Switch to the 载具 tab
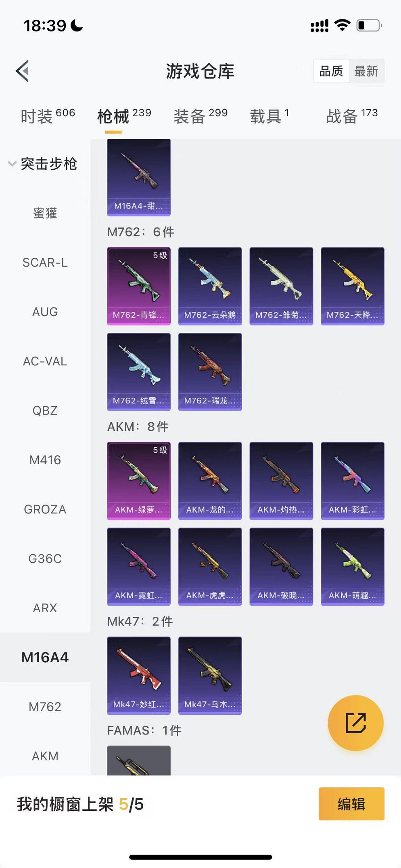 coord(269,116)
